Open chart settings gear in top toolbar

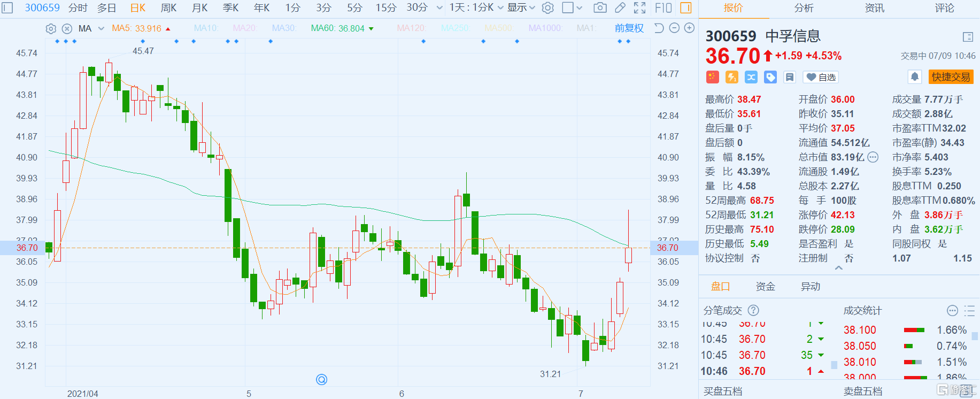click(x=548, y=7)
